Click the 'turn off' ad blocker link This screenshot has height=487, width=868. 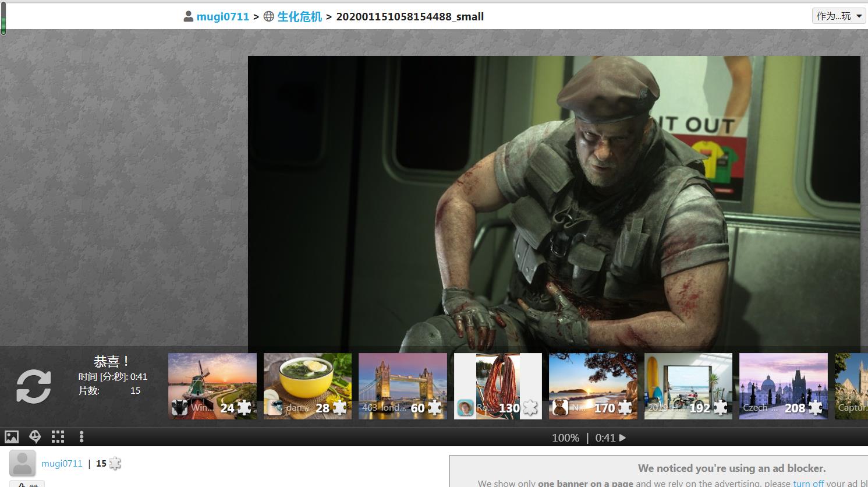click(x=808, y=483)
